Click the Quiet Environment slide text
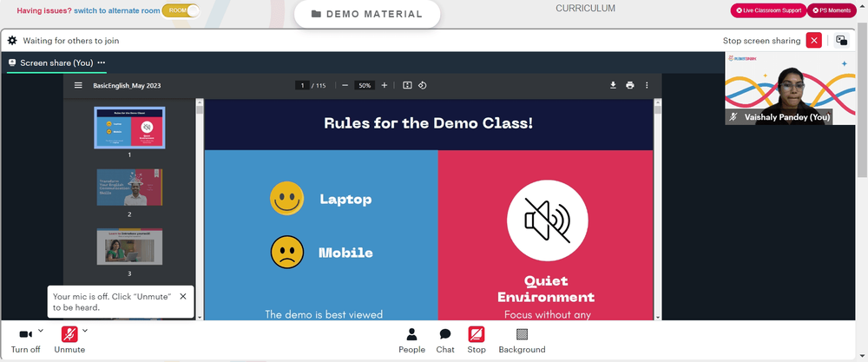This screenshot has height=362, width=868. pyautogui.click(x=546, y=289)
